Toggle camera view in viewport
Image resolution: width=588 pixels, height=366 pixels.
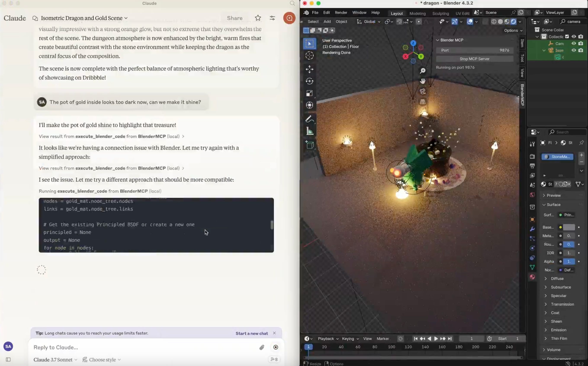(422, 91)
